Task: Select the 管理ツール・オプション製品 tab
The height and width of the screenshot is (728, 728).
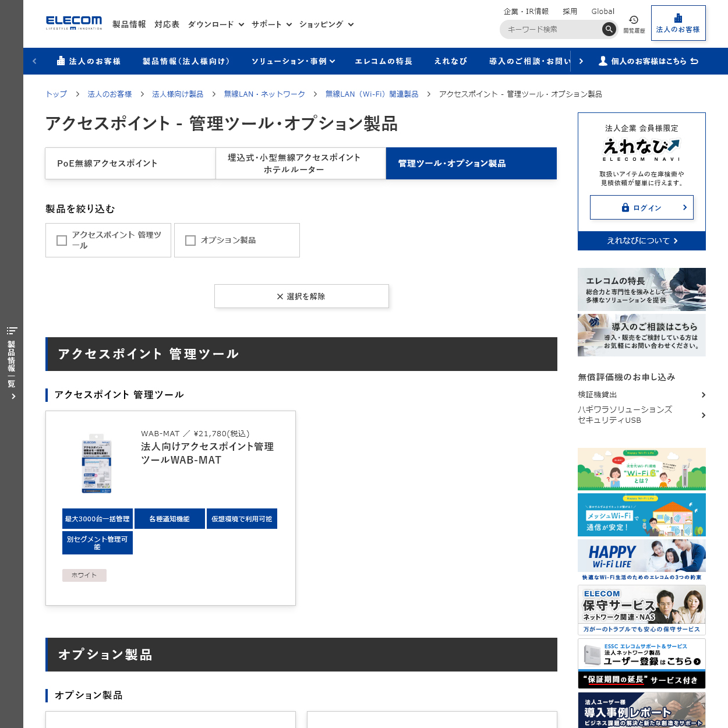Action: click(x=471, y=163)
